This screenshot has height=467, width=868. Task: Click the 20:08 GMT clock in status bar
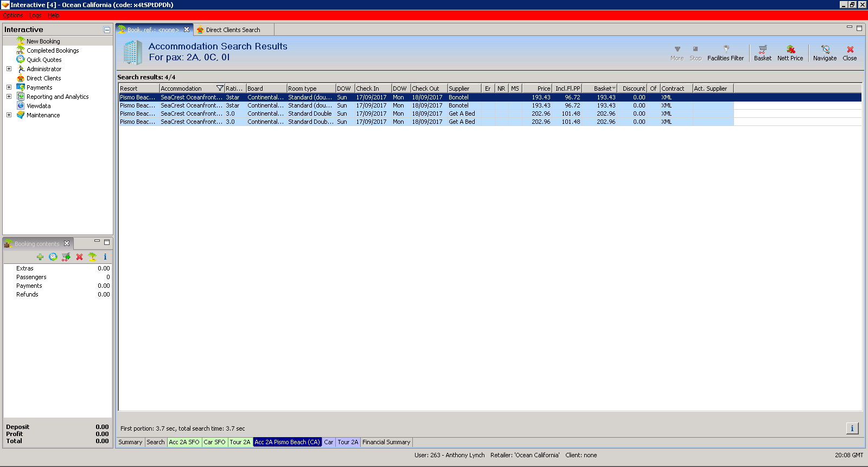click(848, 455)
